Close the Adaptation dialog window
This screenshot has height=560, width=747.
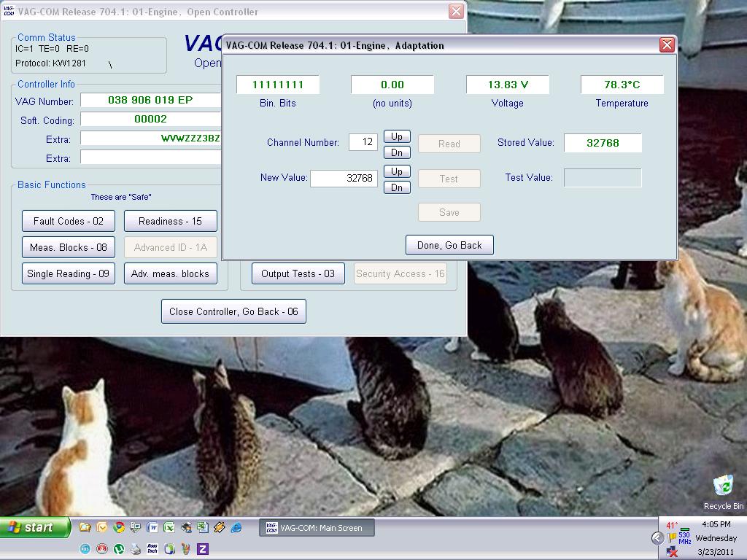pyautogui.click(x=667, y=44)
